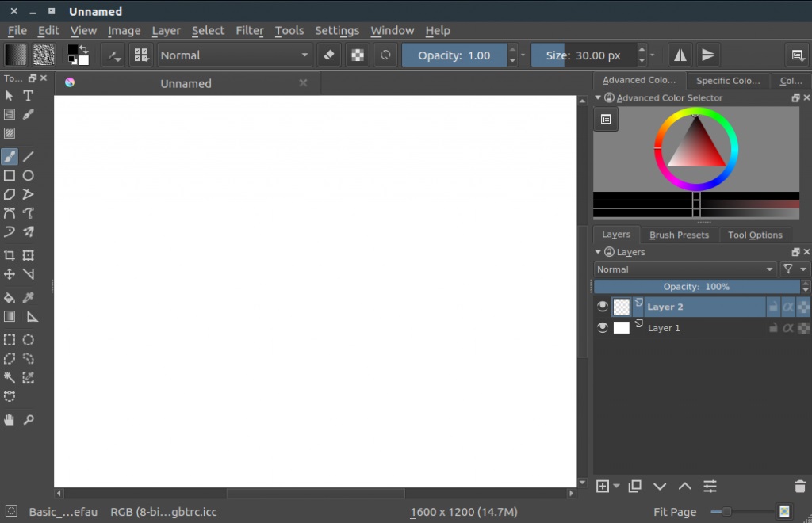Toggle horizontal mirror tool

680,55
